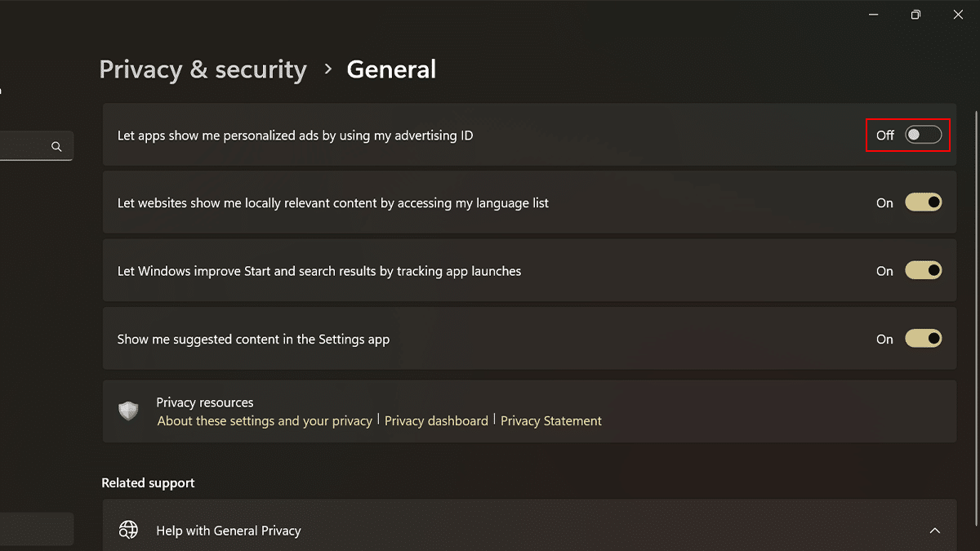Restore down the Settings window
This screenshot has width=980, height=551.
point(916,15)
